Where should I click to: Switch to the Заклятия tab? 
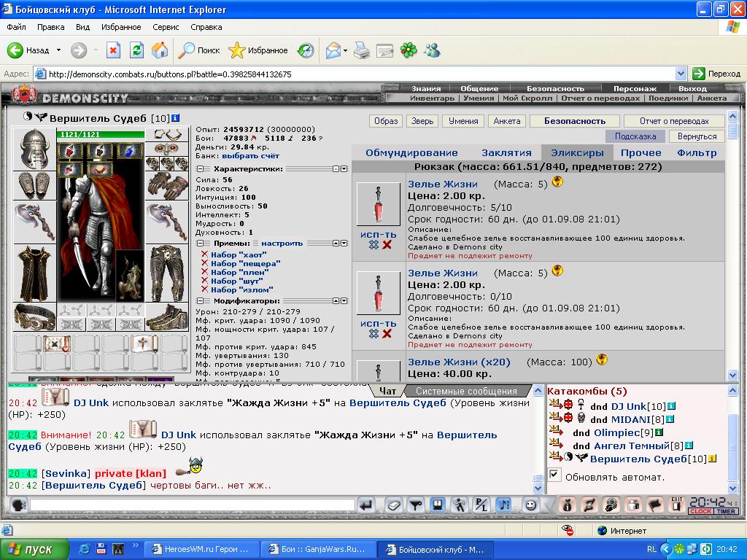tap(506, 153)
